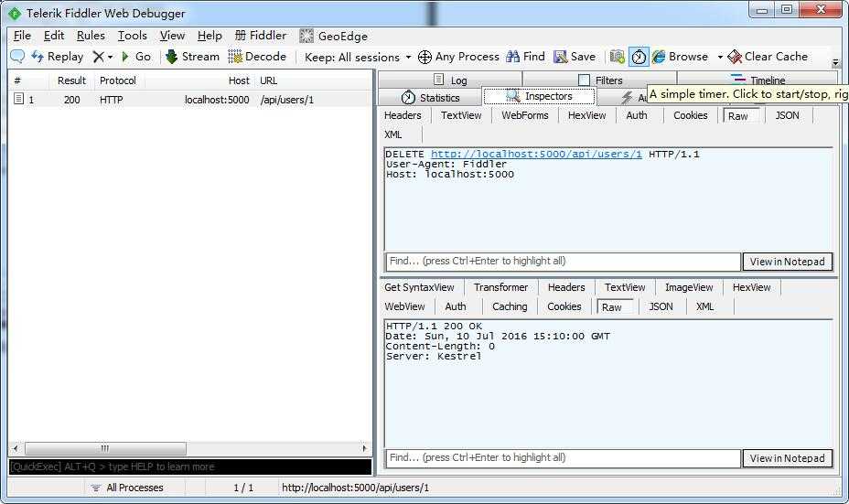Click the camera screenshot icon
The width and height of the screenshot is (849, 504).
pos(618,57)
